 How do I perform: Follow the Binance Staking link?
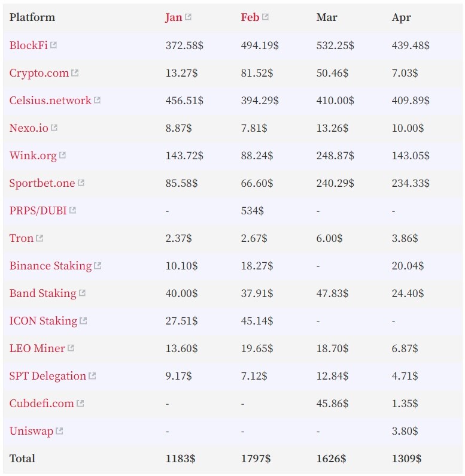[x=50, y=266]
